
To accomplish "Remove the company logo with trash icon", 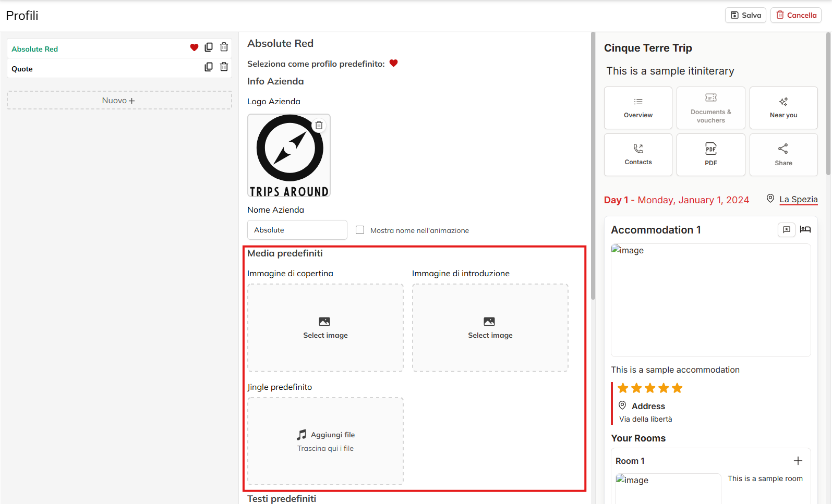I will pyautogui.click(x=319, y=126).
